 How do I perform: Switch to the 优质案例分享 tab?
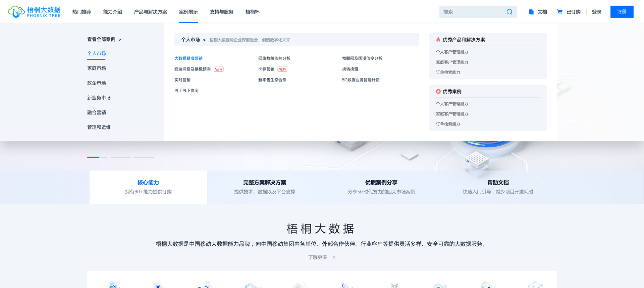coord(381,187)
